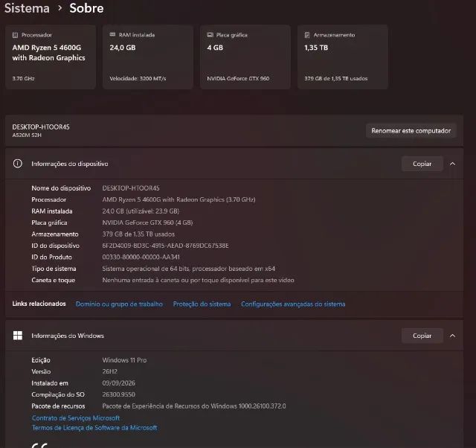Open Proteção do sistema link
Viewport: 476px width, 448px height.
[202, 304]
